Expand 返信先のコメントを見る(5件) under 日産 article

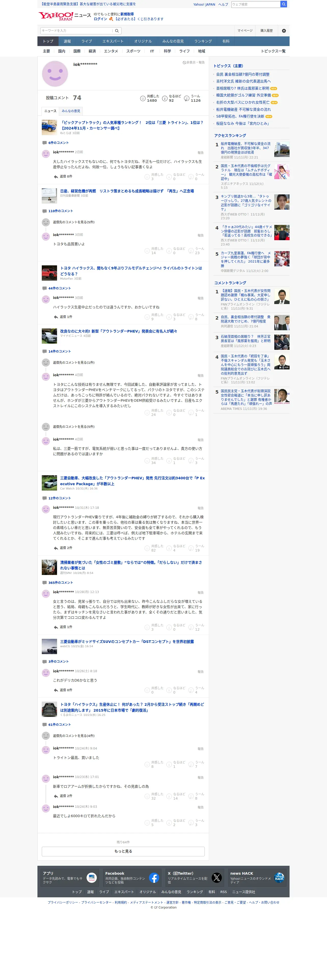[x=73, y=222]
